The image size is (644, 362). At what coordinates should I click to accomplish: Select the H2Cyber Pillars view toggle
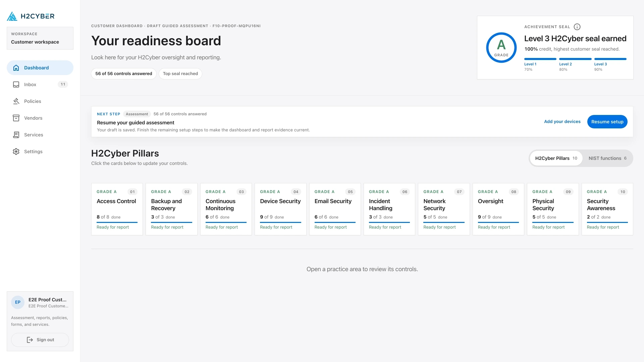(556, 158)
